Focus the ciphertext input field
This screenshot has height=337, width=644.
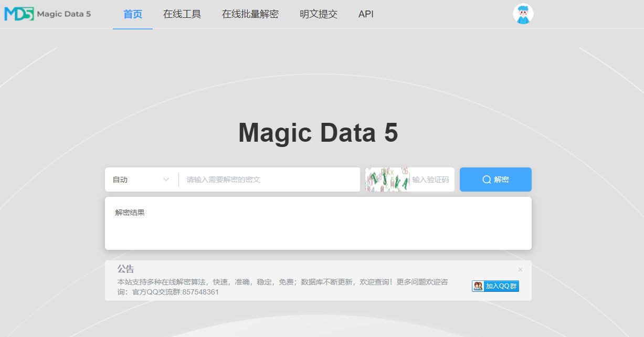(269, 180)
